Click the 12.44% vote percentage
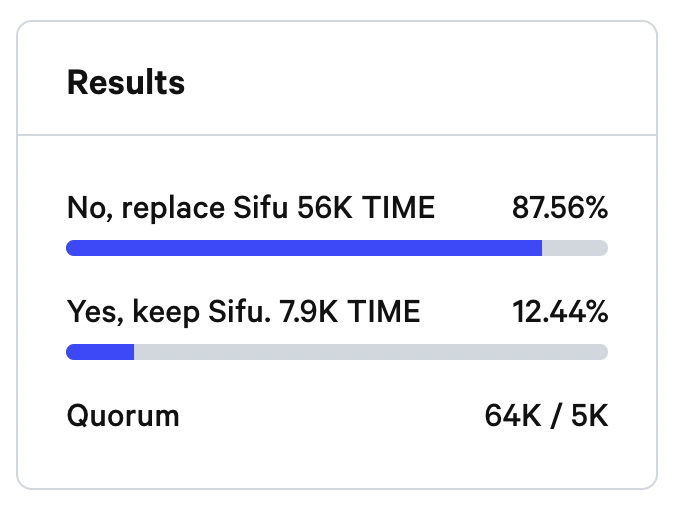The image size is (674, 520). tap(560, 312)
